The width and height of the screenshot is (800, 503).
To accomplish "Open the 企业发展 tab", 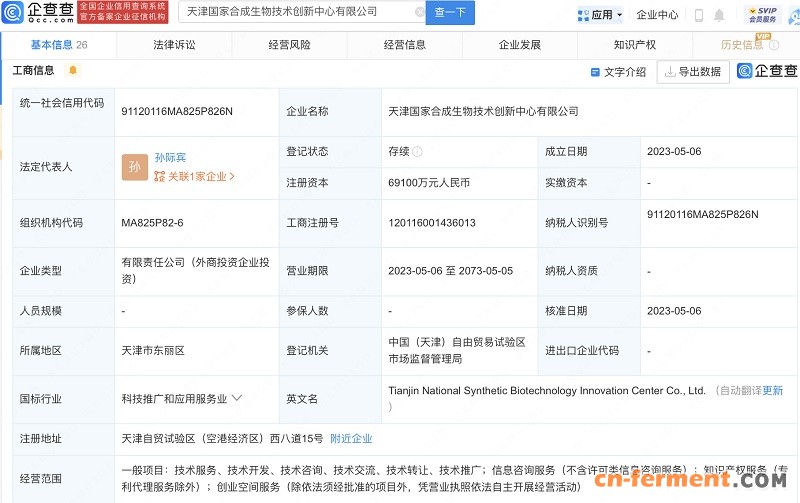I will pos(520,45).
